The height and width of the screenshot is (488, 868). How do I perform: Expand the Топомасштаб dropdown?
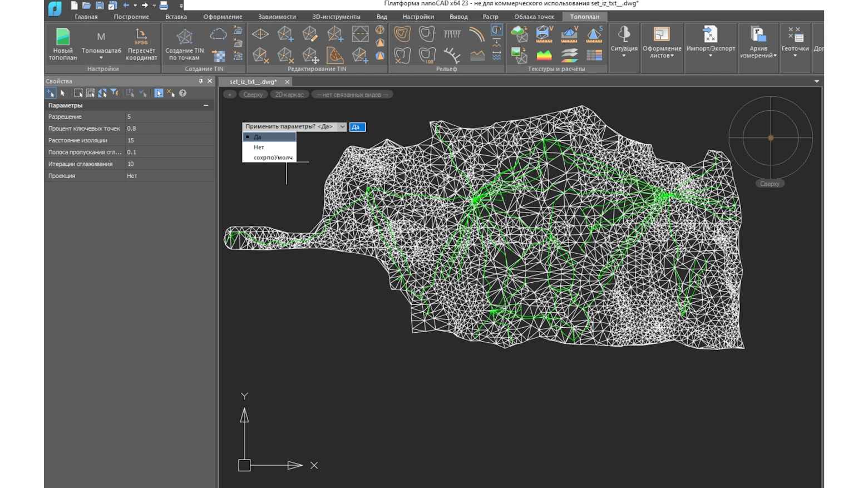point(101,57)
